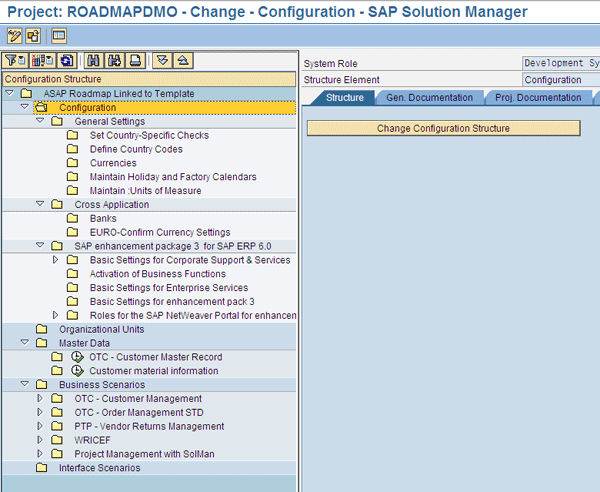Viewport: 600px width, 492px height.
Task: Switch to the Structure tab
Action: click(x=344, y=98)
